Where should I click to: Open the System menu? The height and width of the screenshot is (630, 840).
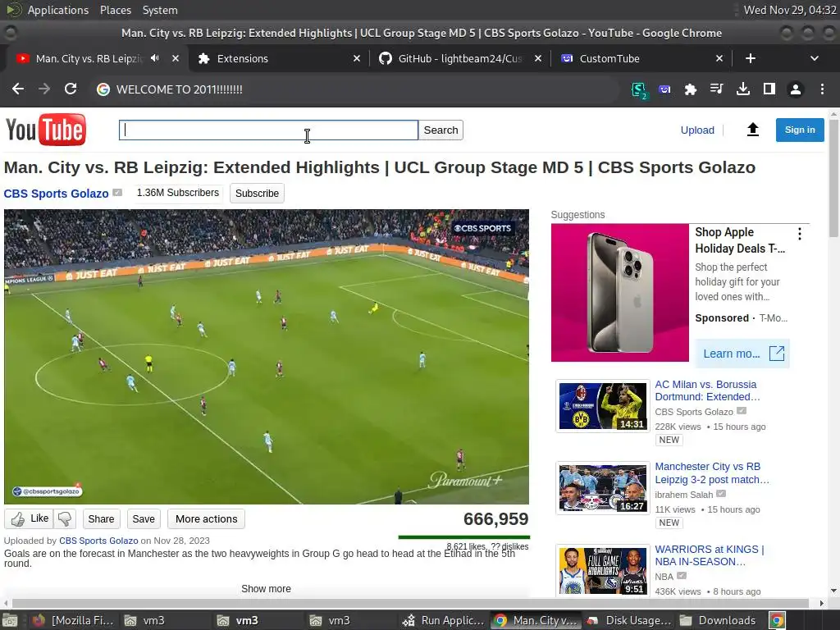(x=160, y=10)
